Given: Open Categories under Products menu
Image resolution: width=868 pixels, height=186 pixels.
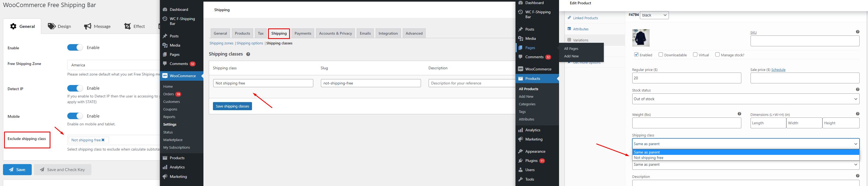Looking at the screenshot, I should pyautogui.click(x=527, y=104).
